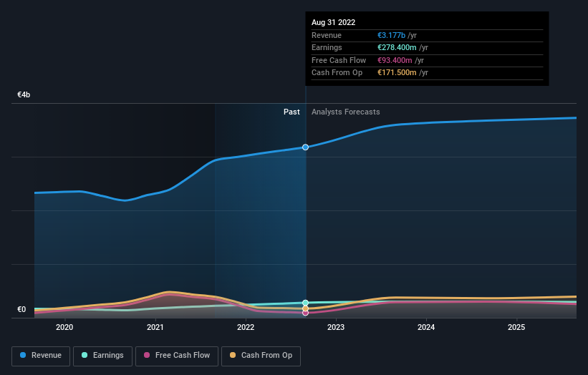Click the €278.400m earnings value in tooltip
Viewport: 588px width, 375px height.
(397, 47)
